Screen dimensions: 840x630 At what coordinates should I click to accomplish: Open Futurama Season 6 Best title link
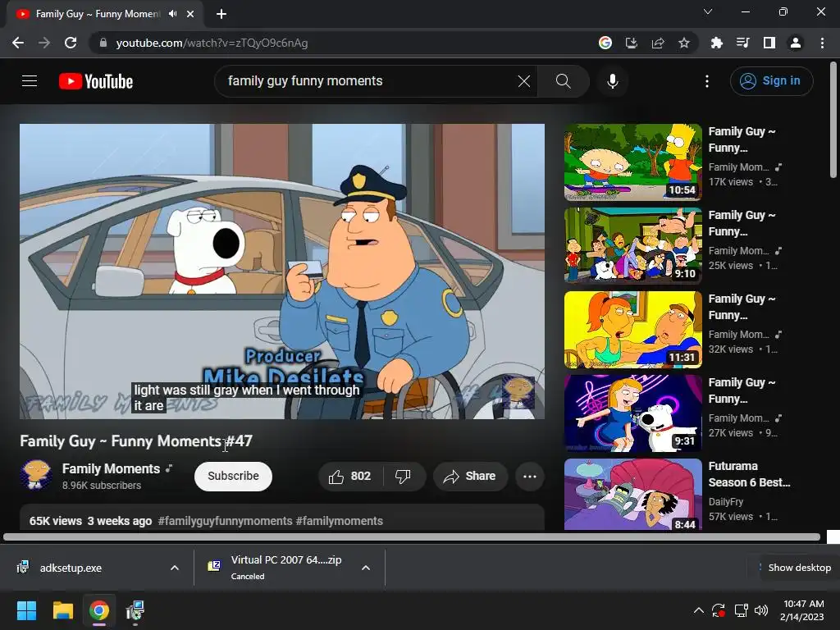tap(749, 474)
